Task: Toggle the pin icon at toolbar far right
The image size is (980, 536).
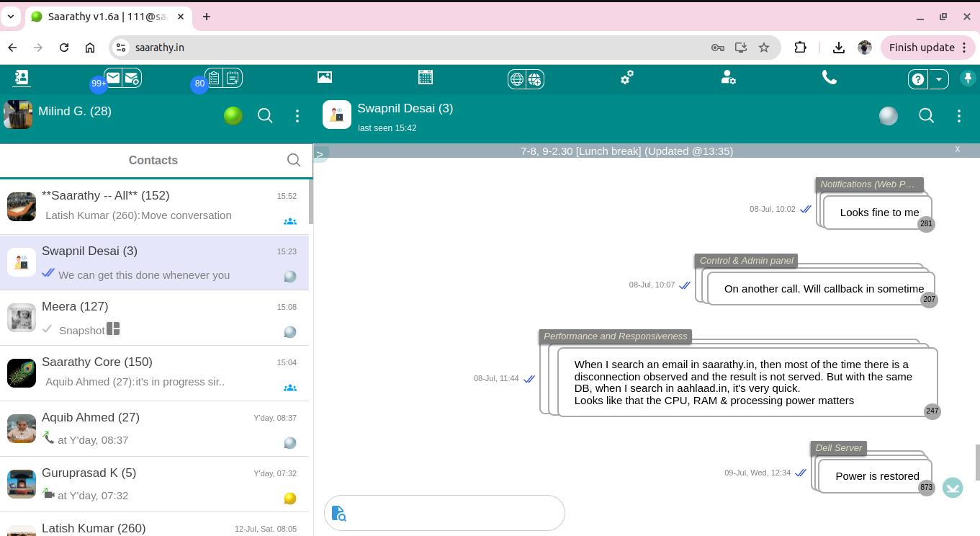Action: coord(968,79)
